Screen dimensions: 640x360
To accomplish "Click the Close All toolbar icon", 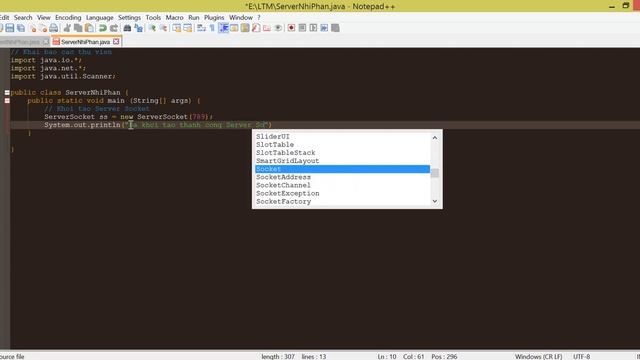I will [43, 28].
